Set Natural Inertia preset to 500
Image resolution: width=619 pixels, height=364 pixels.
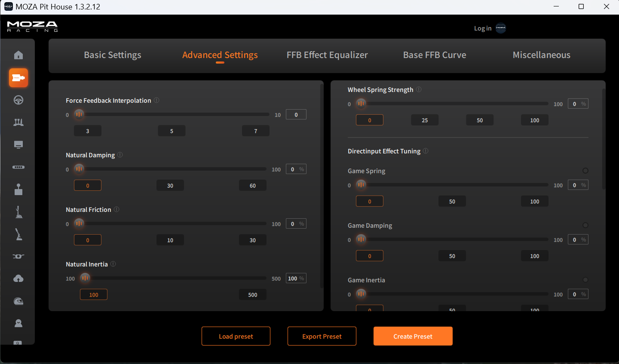tap(253, 295)
